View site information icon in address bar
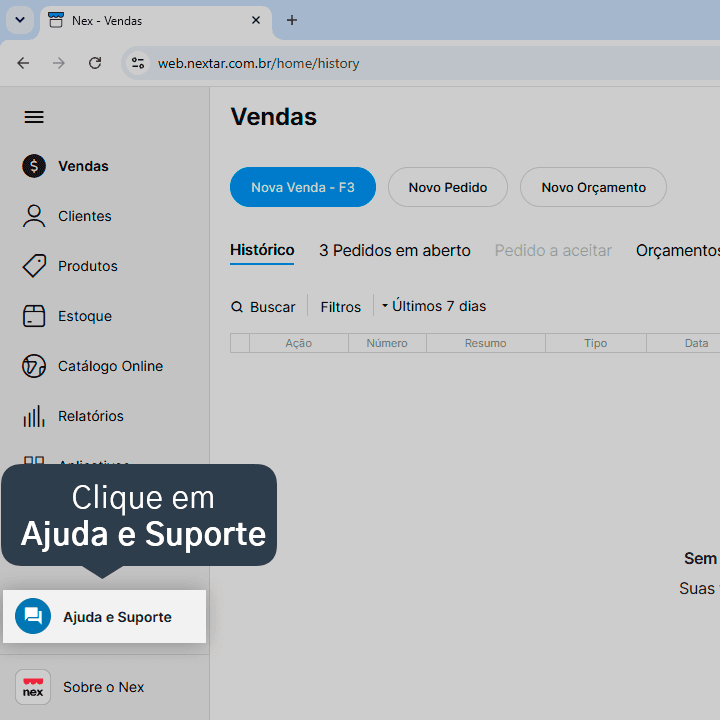The image size is (720, 720). tap(138, 63)
